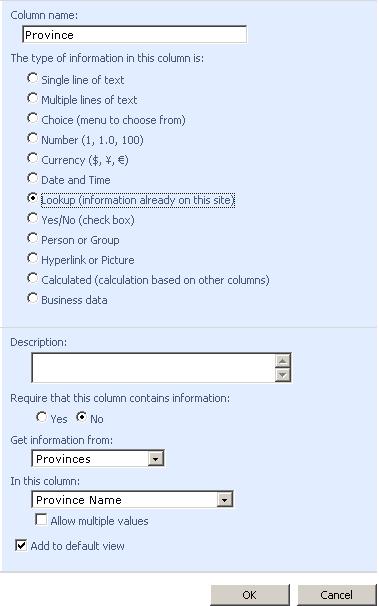Select Hyperlink or Picture type
The image size is (379, 606).
[32, 258]
